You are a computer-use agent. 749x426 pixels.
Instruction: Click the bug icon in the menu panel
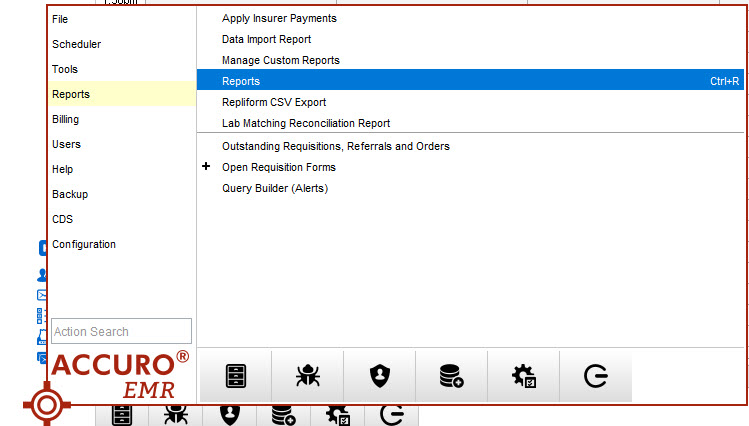pyautogui.click(x=307, y=376)
